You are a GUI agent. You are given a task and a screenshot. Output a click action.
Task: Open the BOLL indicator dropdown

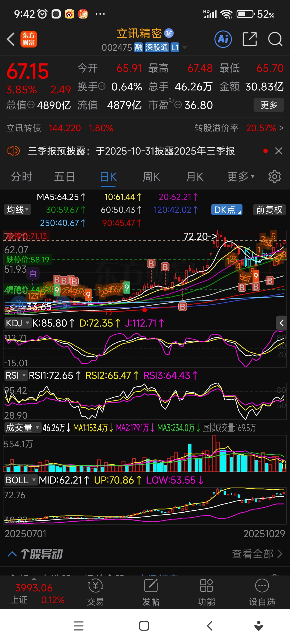pos(21,480)
